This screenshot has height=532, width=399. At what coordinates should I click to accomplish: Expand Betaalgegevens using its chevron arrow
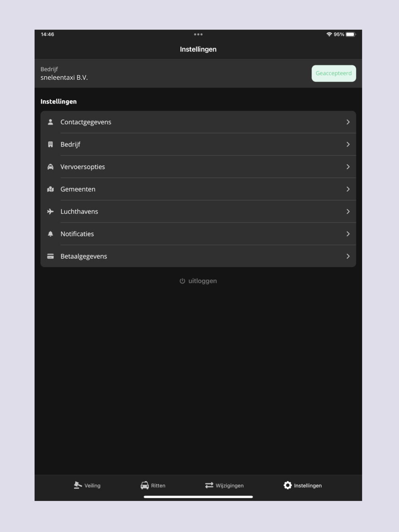tap(348, 256)
